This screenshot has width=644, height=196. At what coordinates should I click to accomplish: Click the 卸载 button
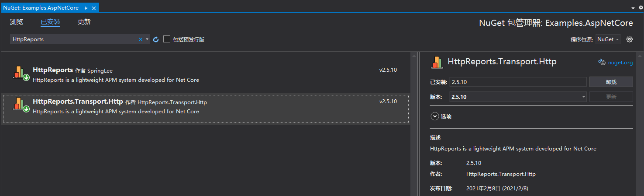click(x=611, y=82)
